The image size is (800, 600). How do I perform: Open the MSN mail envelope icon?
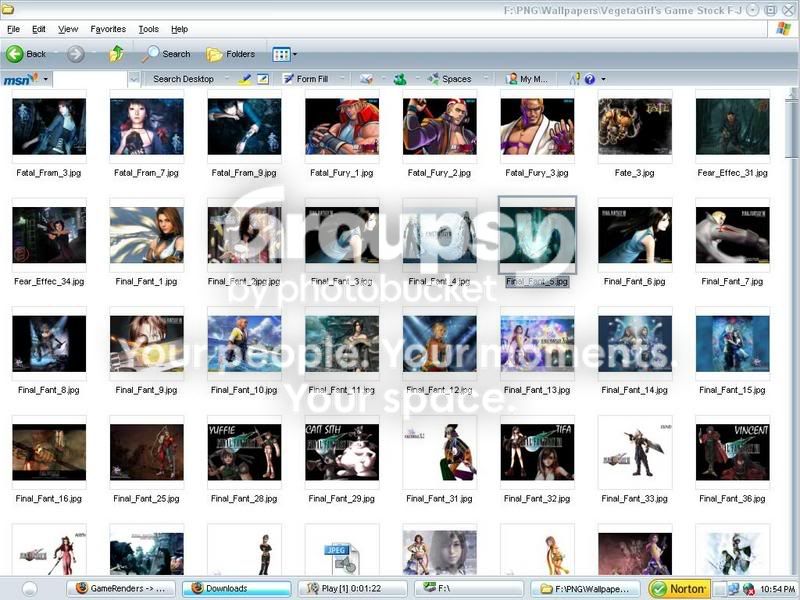(x=366, y=79)
